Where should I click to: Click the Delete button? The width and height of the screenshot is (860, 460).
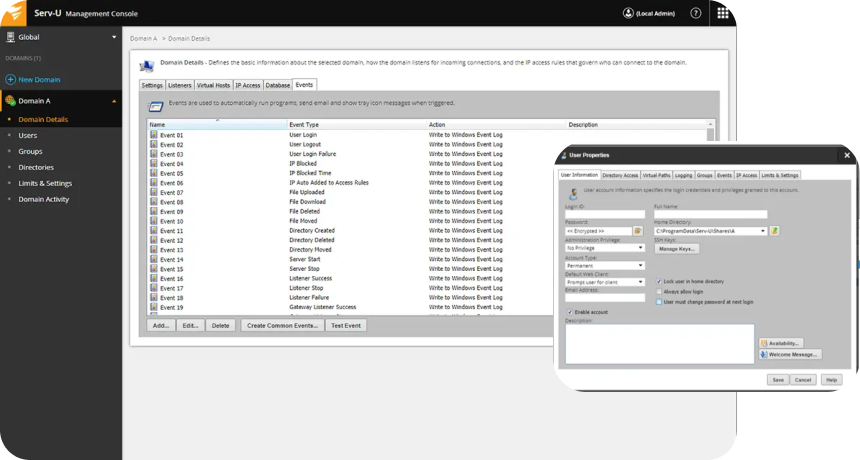(220, 326)
